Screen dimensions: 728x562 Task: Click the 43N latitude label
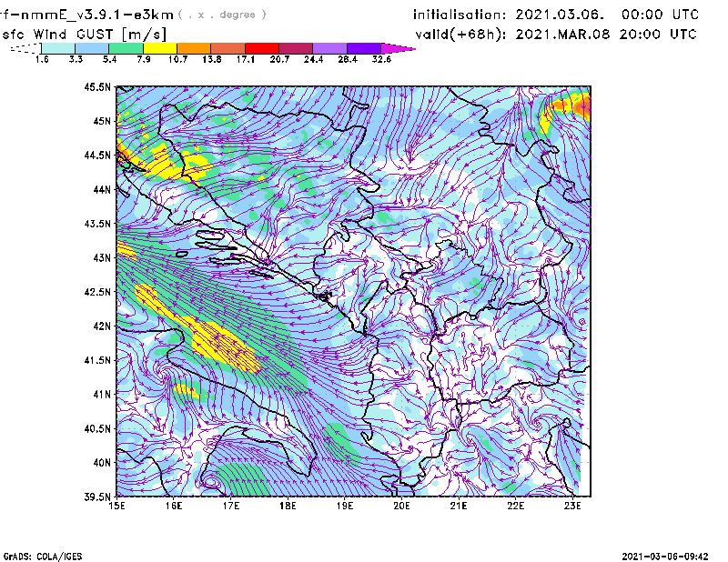point(102,257)
